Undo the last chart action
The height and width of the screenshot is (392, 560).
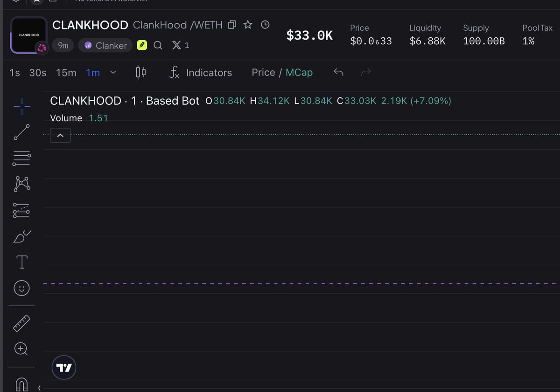tap(339, 72)
